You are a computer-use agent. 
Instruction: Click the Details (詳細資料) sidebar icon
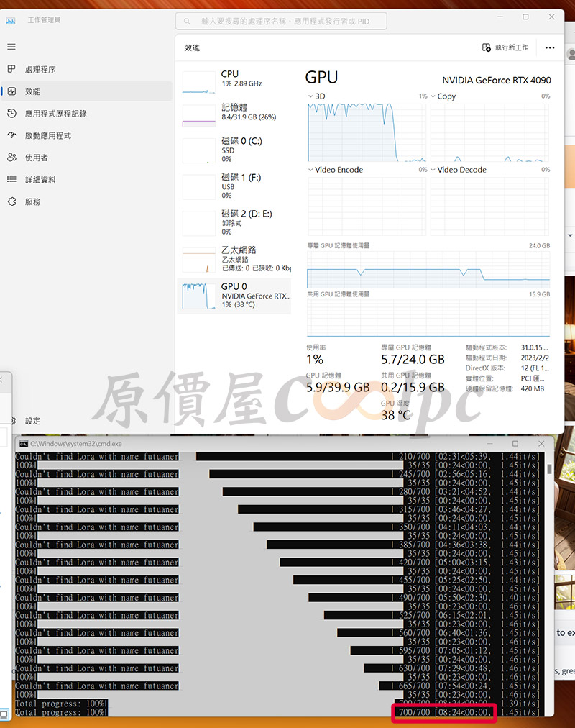(x=12, y=179)
